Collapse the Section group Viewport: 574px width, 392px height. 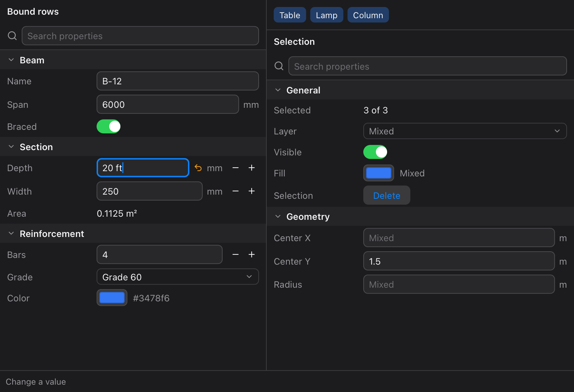click(x=11, y=147)
